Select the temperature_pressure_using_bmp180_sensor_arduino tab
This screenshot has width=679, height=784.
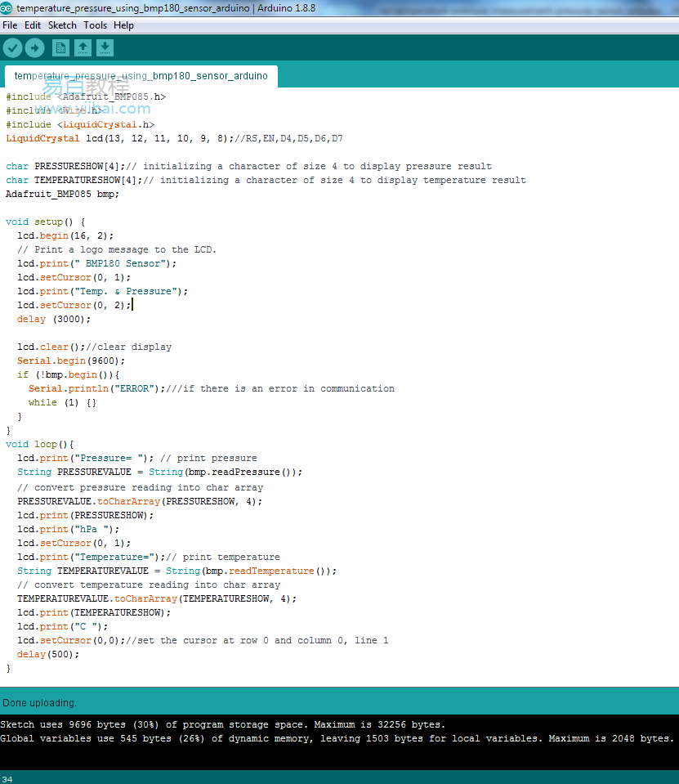[141, 76]
